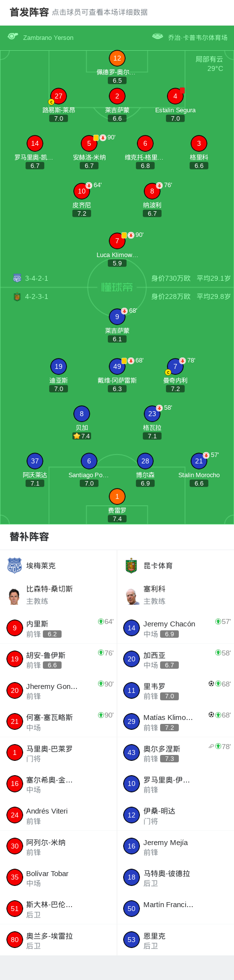Click the 昆卡体育 club crest in substitutes

pos(131,566)
